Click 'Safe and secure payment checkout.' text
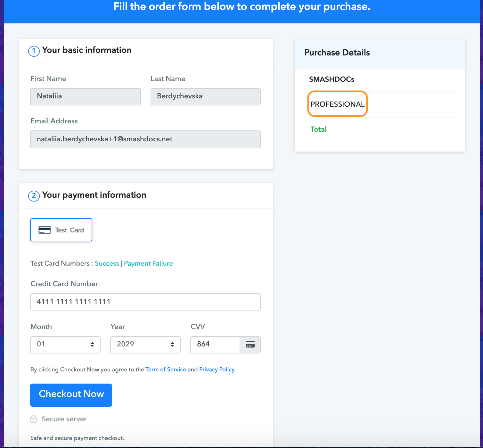 (x=77, y=438)
